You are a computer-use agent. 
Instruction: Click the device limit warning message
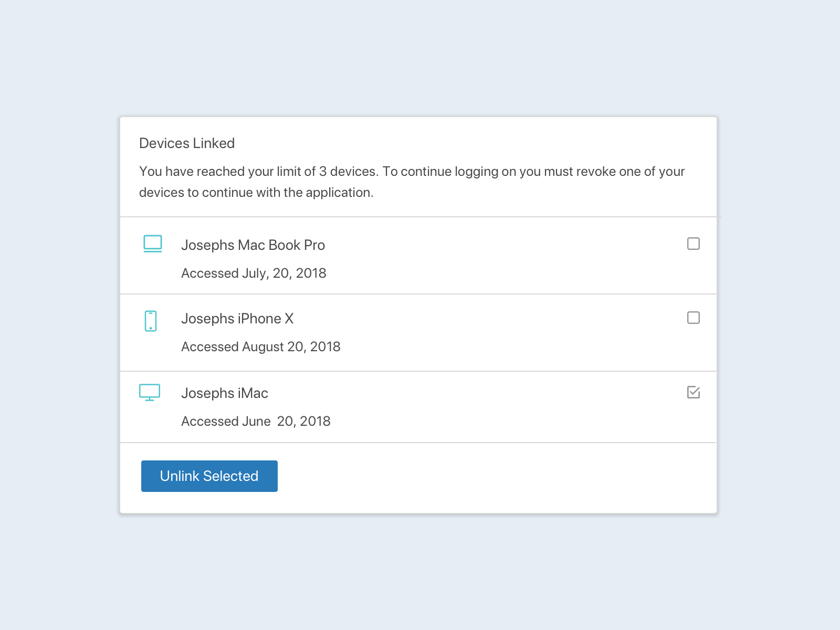coord(411,181)
